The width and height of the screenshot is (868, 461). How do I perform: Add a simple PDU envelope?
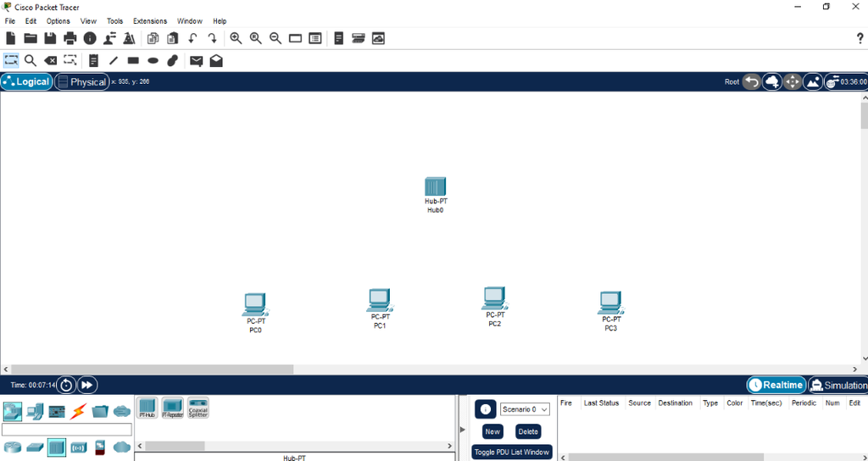tap(196, 60)
